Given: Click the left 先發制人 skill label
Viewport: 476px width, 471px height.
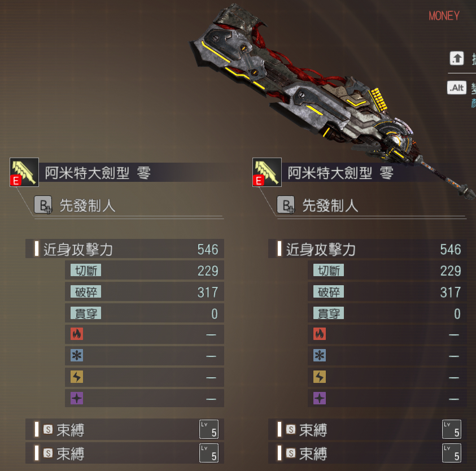Looking at the screenshot, I should click(88, 206).
